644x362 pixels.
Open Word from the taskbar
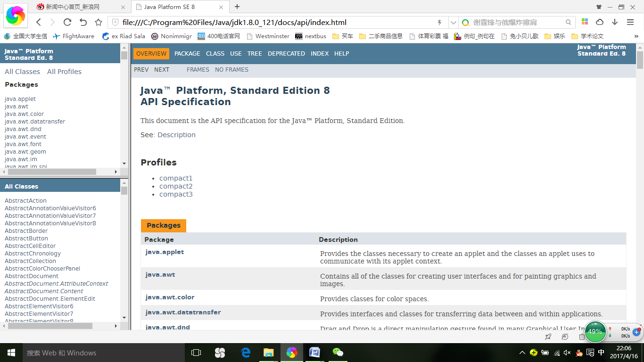coord(314,353)
